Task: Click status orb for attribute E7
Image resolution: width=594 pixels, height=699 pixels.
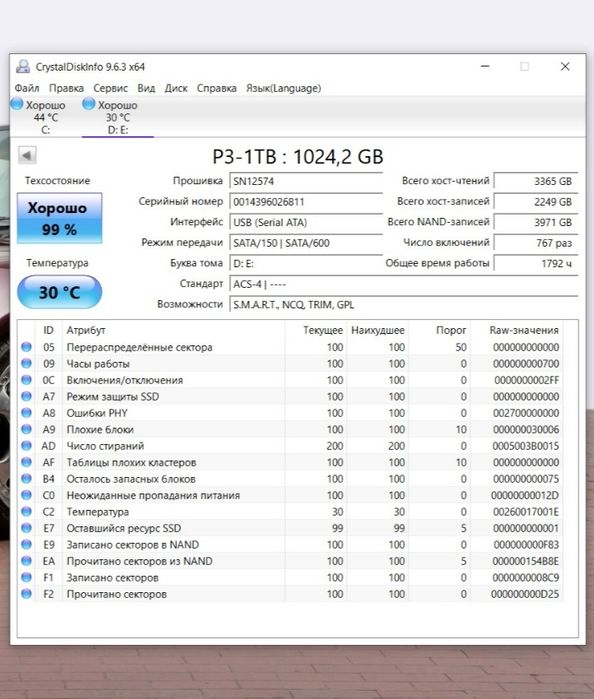Action: (26, 528)
